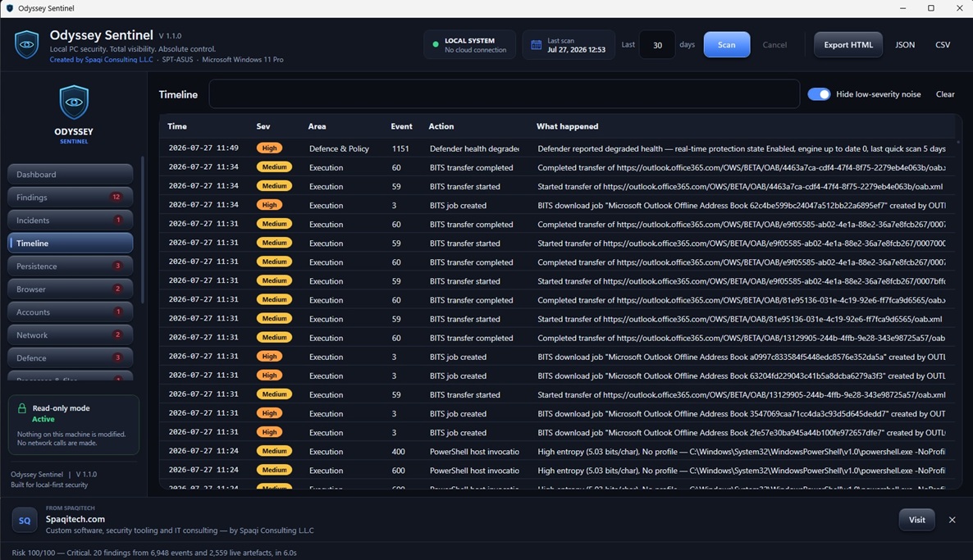Click the Odyssey Sentinel shield logo in header

pos(27,44)
